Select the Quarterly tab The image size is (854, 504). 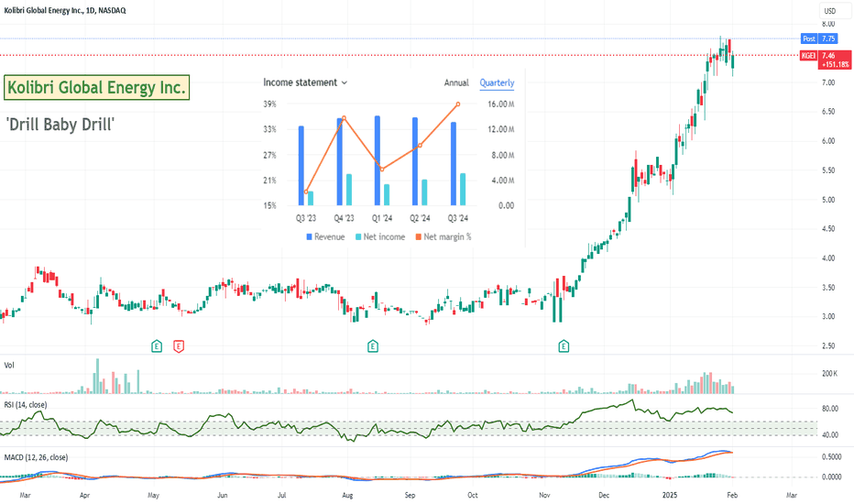click(497, 82)
